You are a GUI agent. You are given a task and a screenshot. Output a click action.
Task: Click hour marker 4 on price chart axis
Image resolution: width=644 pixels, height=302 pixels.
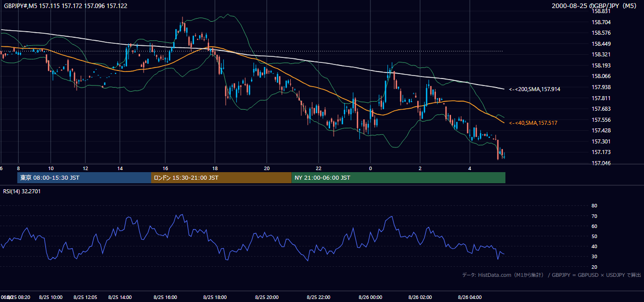point(470,168)
